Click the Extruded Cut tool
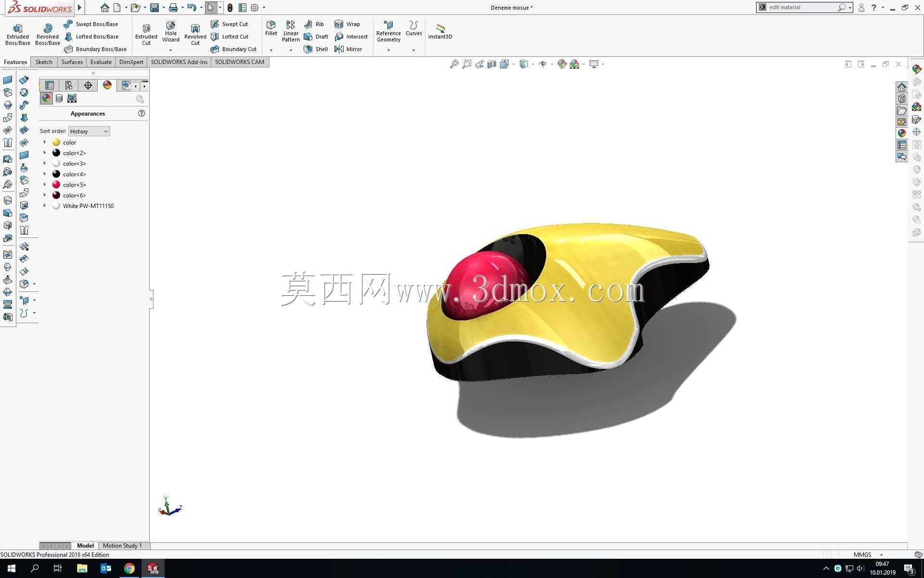924x578 pixels. (x=146, y=34)
